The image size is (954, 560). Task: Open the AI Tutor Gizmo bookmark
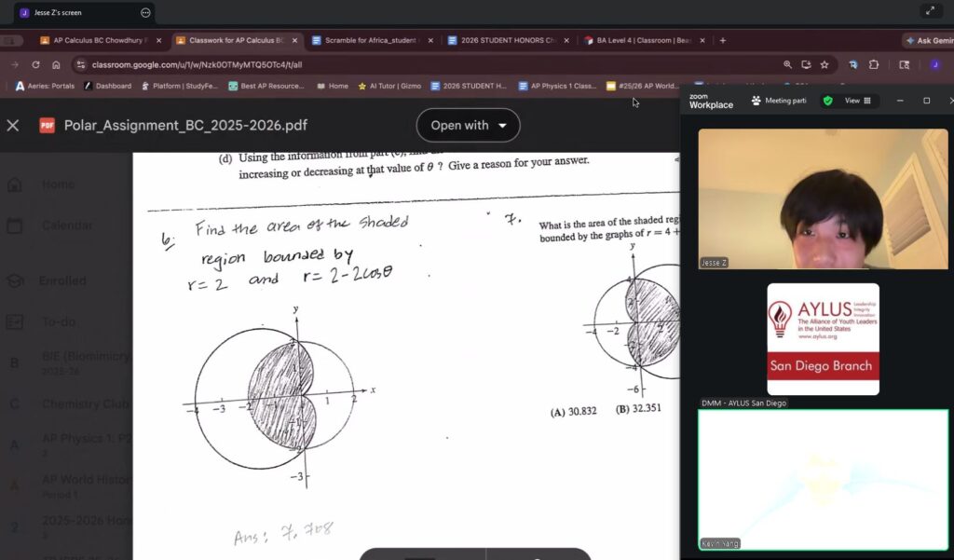click(x=389, y=86)
